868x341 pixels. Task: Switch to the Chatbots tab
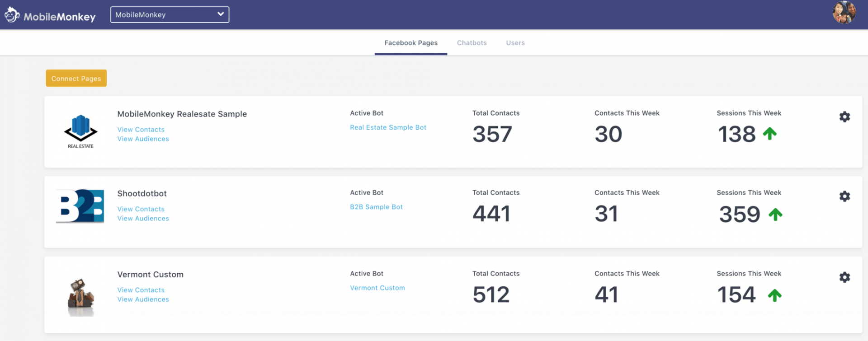pyautogui.click(x=472, y=43)
